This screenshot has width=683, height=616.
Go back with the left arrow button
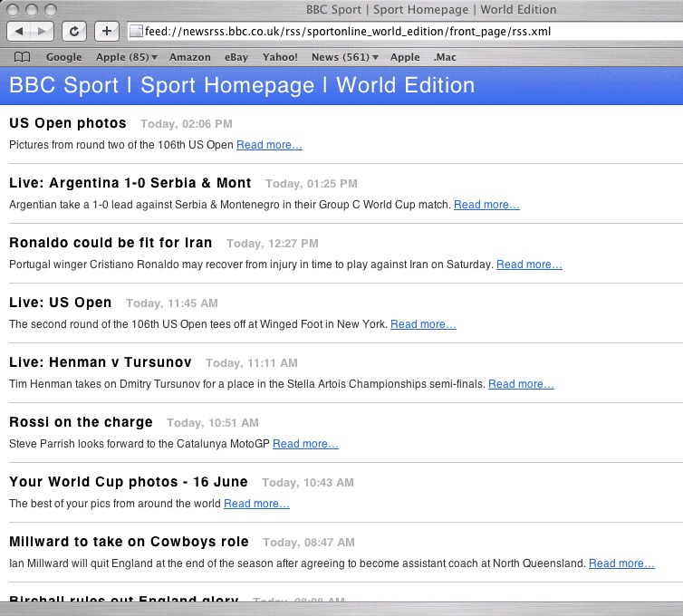[x=19, y=31]
